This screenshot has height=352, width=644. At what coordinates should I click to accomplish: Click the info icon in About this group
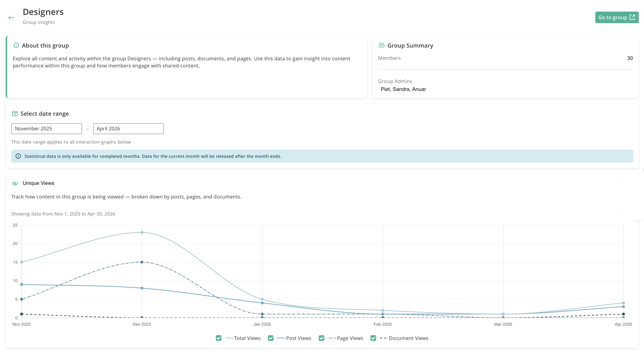coord(16,45)
